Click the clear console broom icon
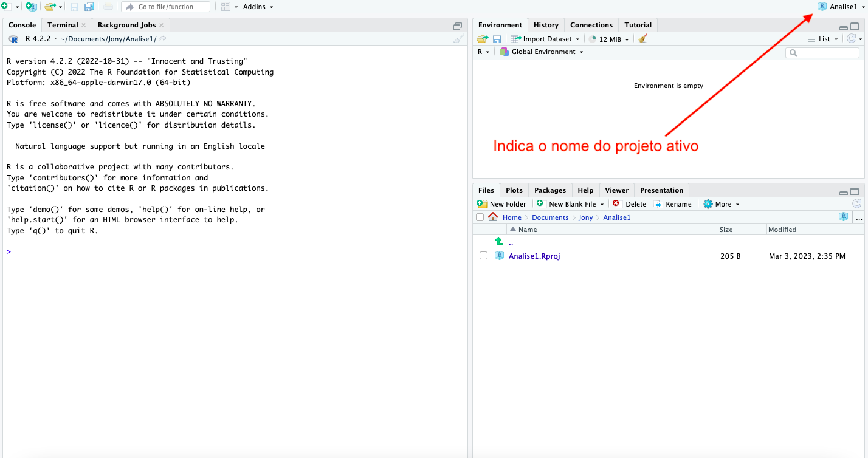This screenshot has height=458, width=868. (x=458, y=39)
